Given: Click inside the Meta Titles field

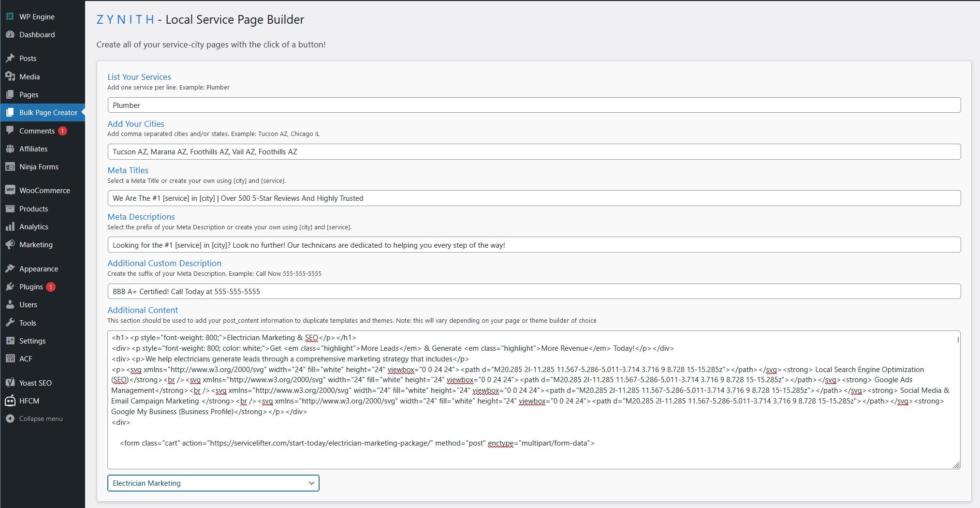Looking at the screenshot, I should coord(534,198).
